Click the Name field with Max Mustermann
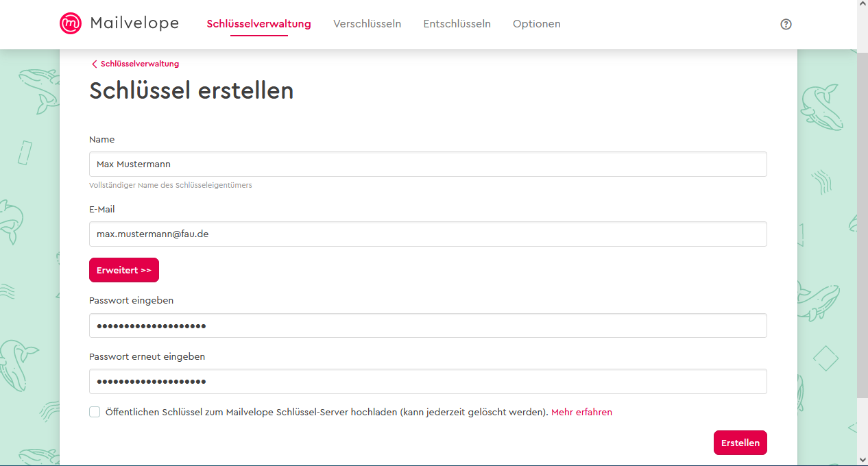Screen dimensions: 868x466 pyautogui.click(x=428, y=164)
